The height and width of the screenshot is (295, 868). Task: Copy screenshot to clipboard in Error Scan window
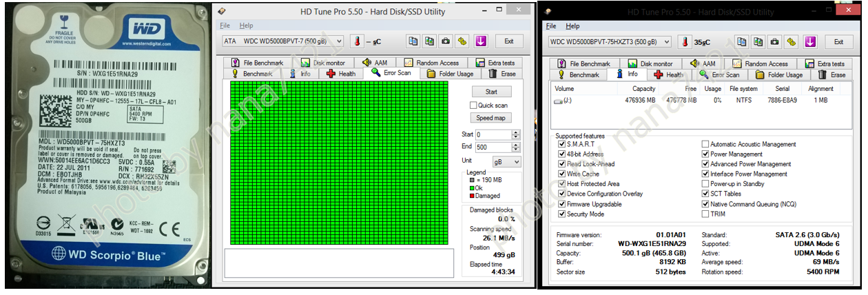click(429, 41)
